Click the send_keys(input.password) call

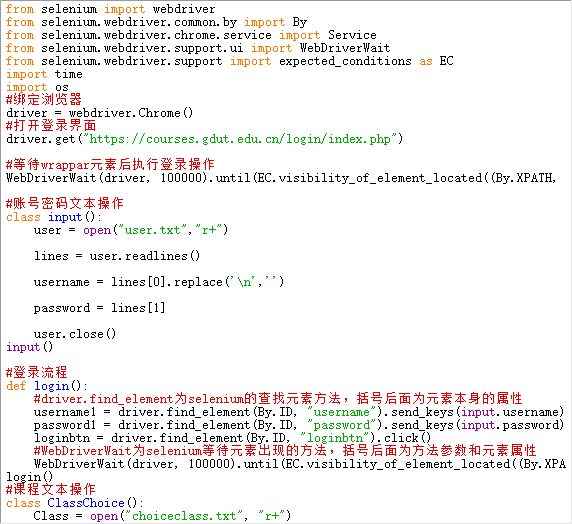click(x=477, y=425)
